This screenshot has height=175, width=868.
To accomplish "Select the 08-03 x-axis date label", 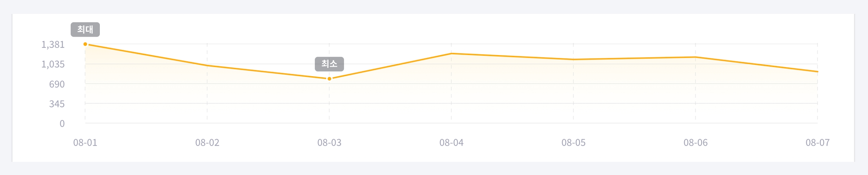I will (329, 143).
